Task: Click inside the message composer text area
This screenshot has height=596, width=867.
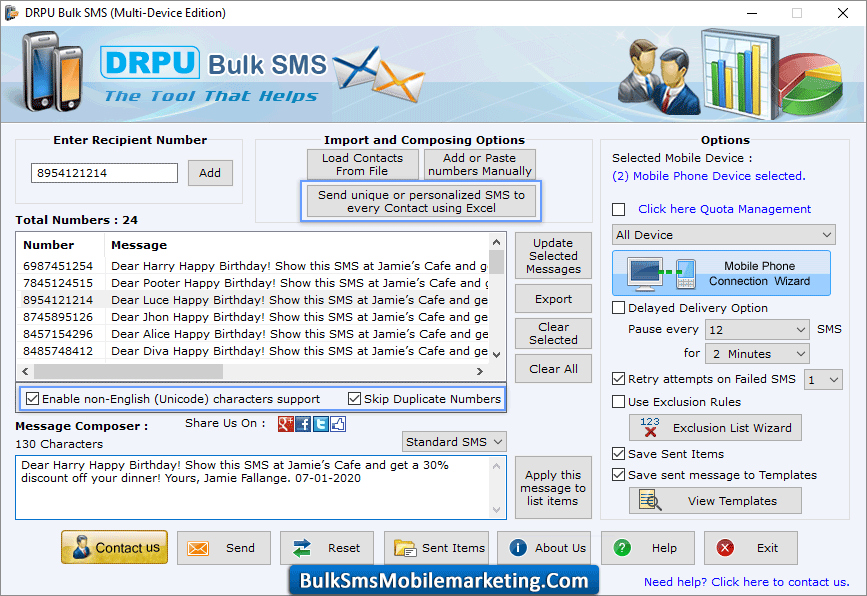Action: click(253, 488)
